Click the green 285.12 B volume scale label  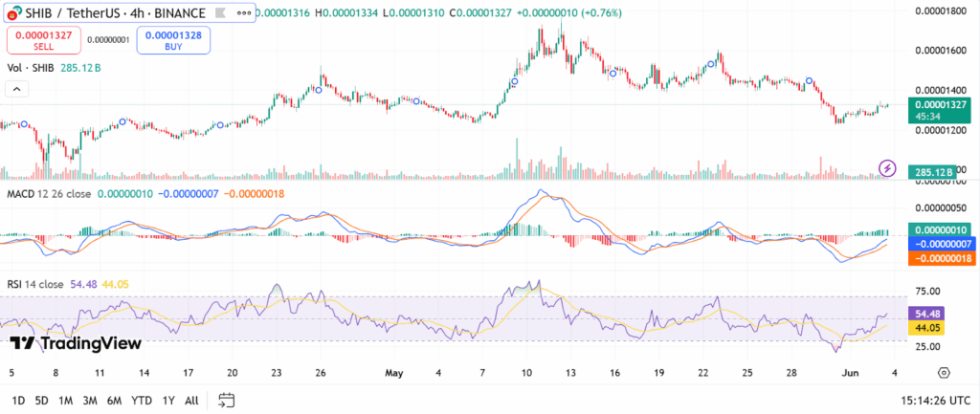934,172
